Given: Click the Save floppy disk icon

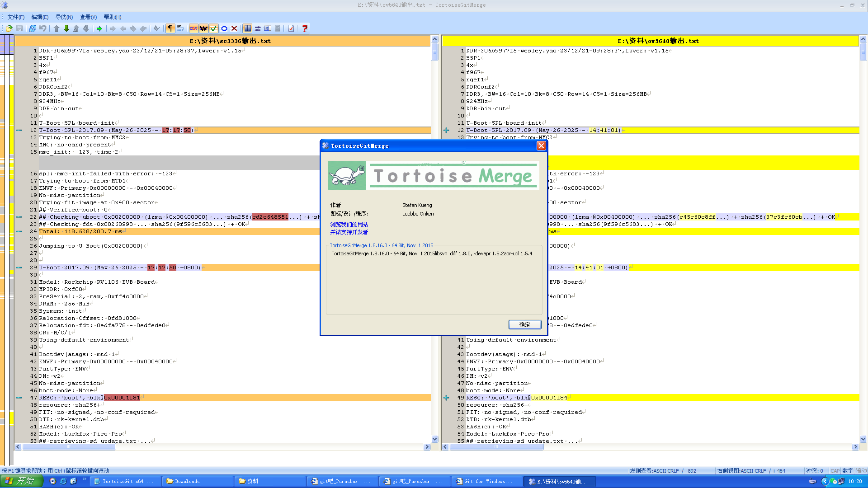Looking at the screenshot, I should 19,28.
